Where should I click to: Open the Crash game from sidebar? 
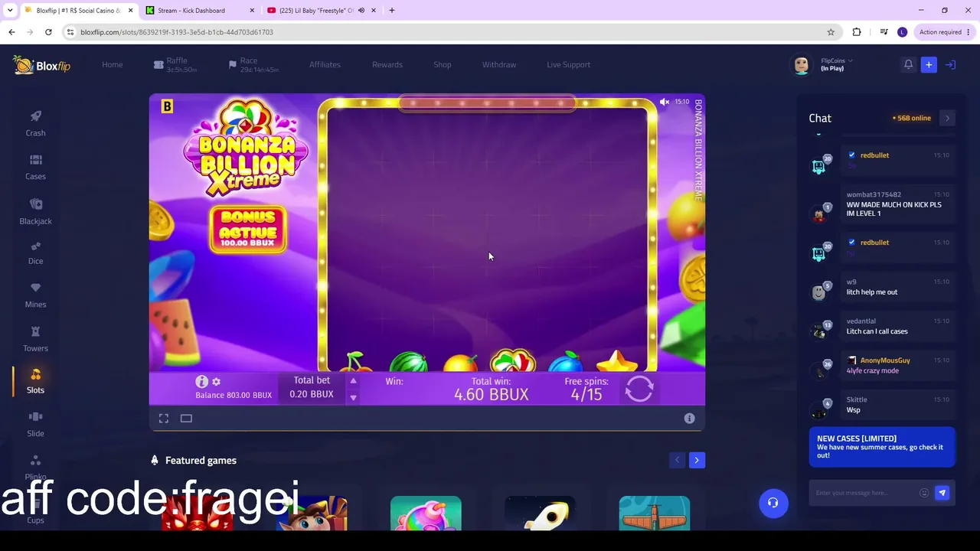[x=35, y=123]
